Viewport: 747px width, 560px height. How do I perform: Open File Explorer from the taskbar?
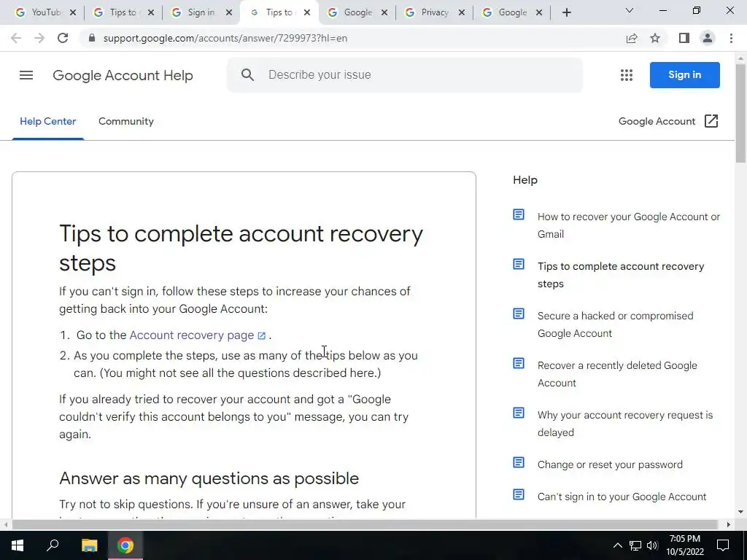(x=89, y=545)
